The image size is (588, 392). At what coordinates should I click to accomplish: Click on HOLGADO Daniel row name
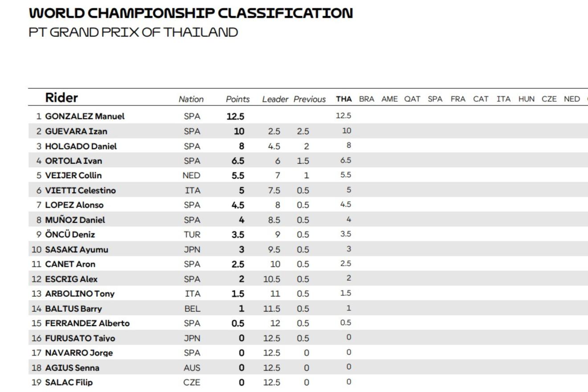tap(81, 146)
